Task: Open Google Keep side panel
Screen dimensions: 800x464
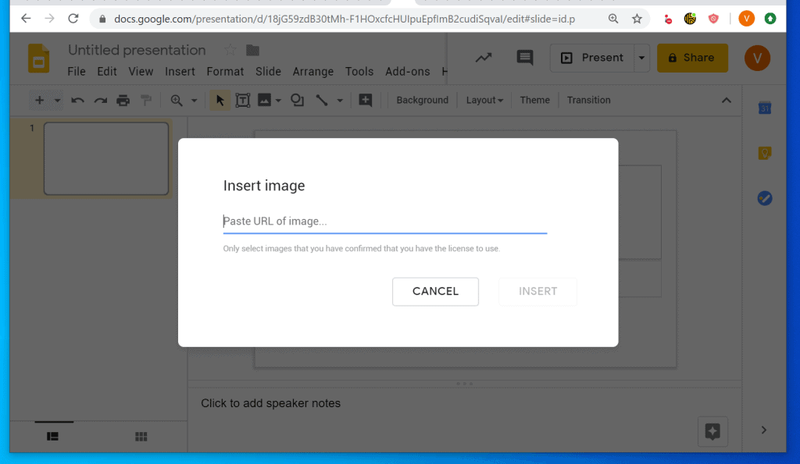Action: click(764, 153)
